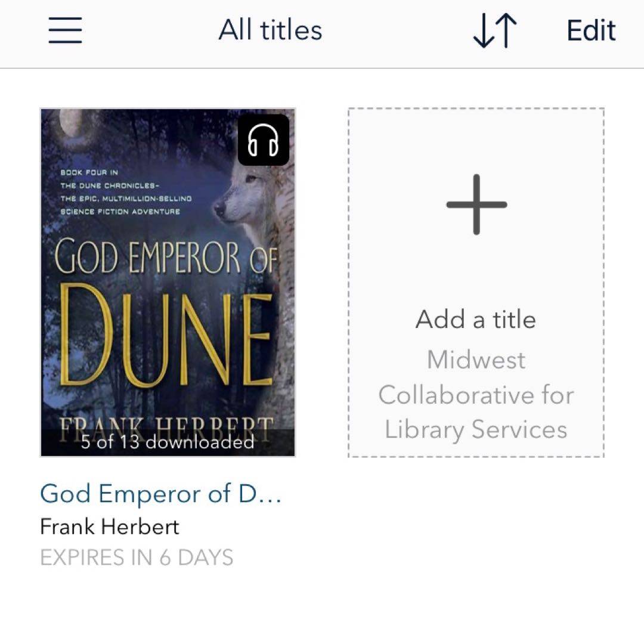Screen dimensions: 644x644
Task: Tap Midwest Collaborative for Library Services text
Action: pos(476,395)
